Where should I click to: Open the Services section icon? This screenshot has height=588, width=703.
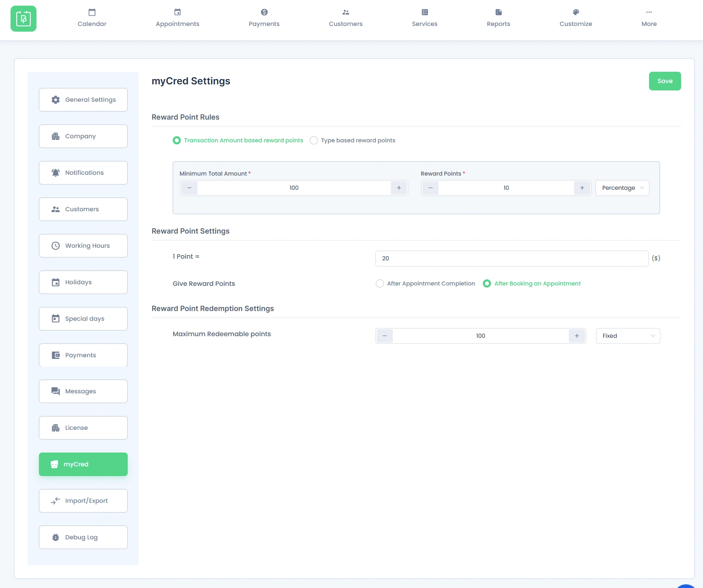tap(424, 17)
